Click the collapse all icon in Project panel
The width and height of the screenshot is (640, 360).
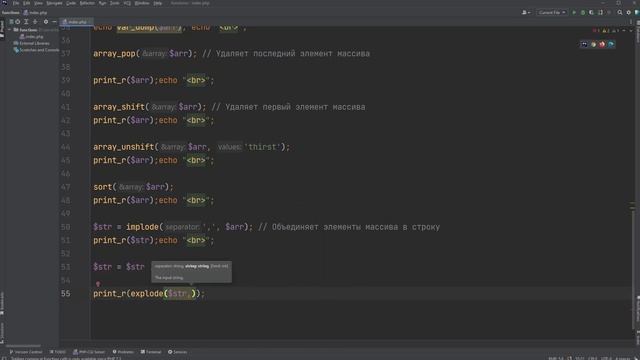point(35,22)
